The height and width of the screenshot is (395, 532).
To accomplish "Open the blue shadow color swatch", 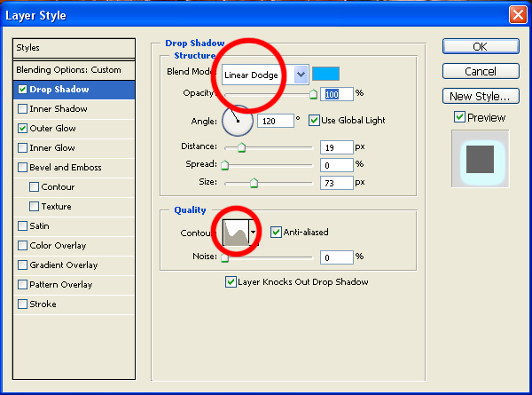I will pyautogui.click(x=325, y=74).
